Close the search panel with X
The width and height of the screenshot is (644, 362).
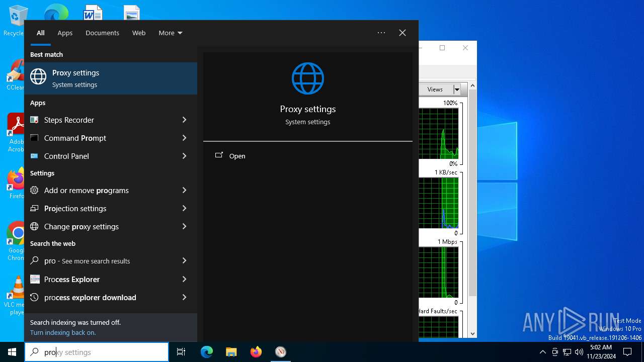tap(403, 33)
